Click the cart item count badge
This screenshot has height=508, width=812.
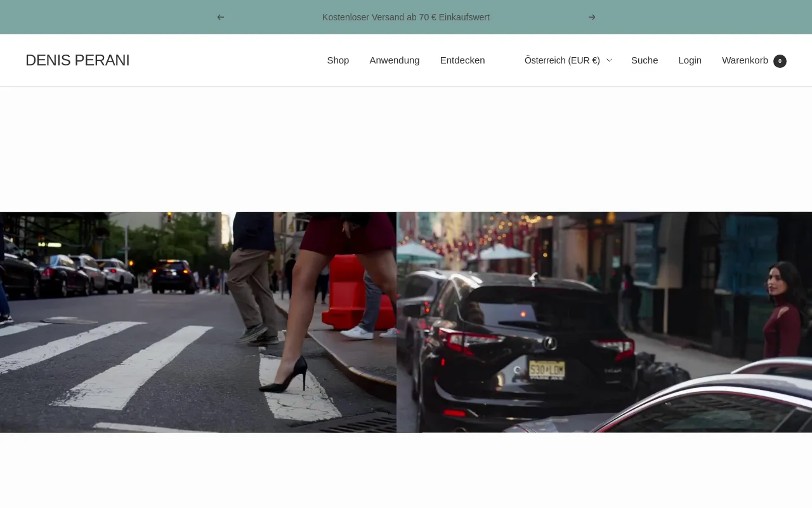[x=780, y=61]
